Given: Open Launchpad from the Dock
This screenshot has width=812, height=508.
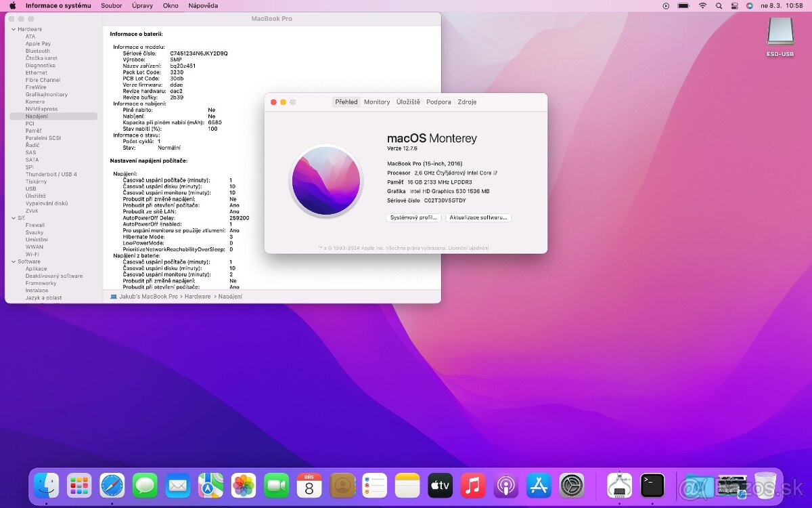Looking at the screenshot, I should [x=79, y=486].
